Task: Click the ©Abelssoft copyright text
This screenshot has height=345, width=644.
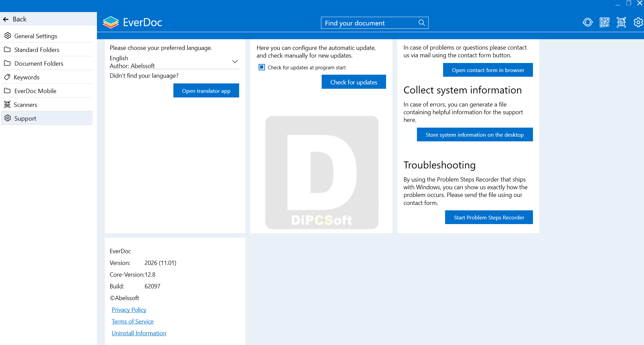Action: click(124, 298)
